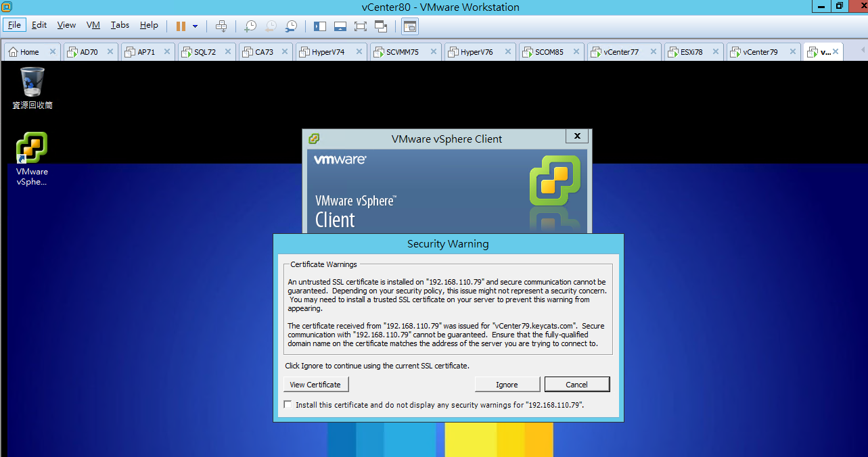The height and width of the screenshot is (457, 868).
Task: Click Cancel in Security Warning
Action: pos(577,385)
